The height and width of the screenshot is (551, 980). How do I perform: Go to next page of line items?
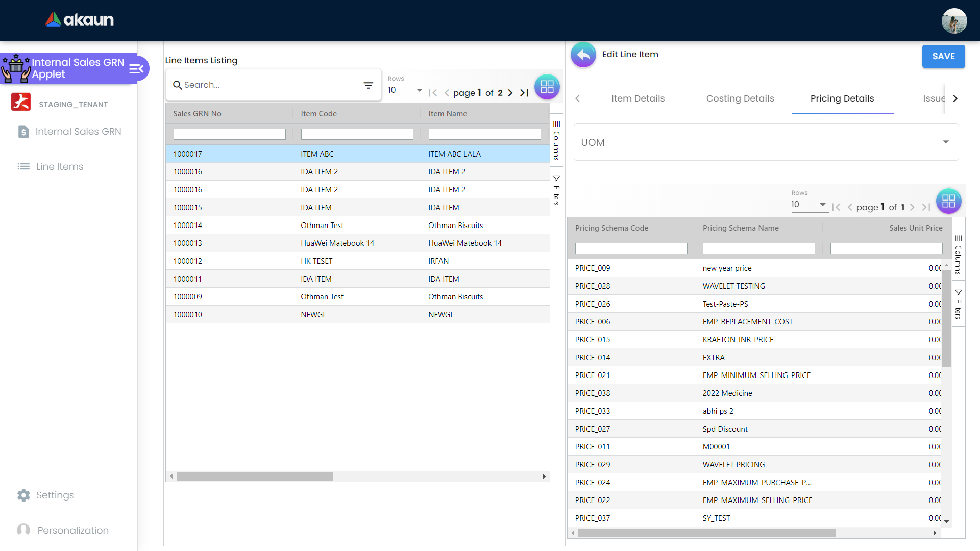pyautogui.click(x=510, y=93)
